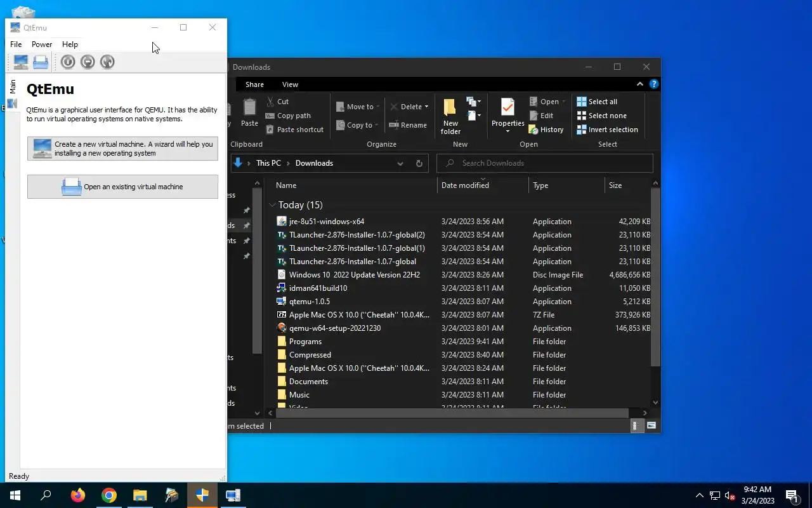Open the dropdown arrow under Properties
Viewport: 812px width, 508px height.
[507, 131]
